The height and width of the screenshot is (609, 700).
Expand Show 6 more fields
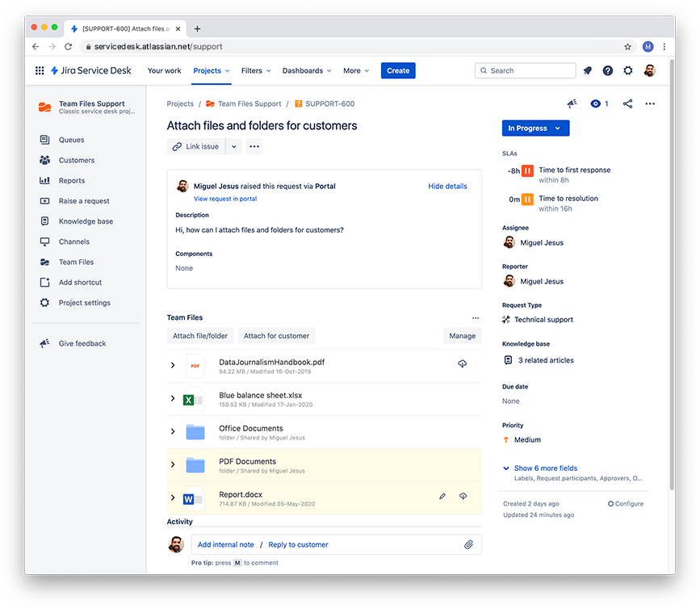coord(546,468)
